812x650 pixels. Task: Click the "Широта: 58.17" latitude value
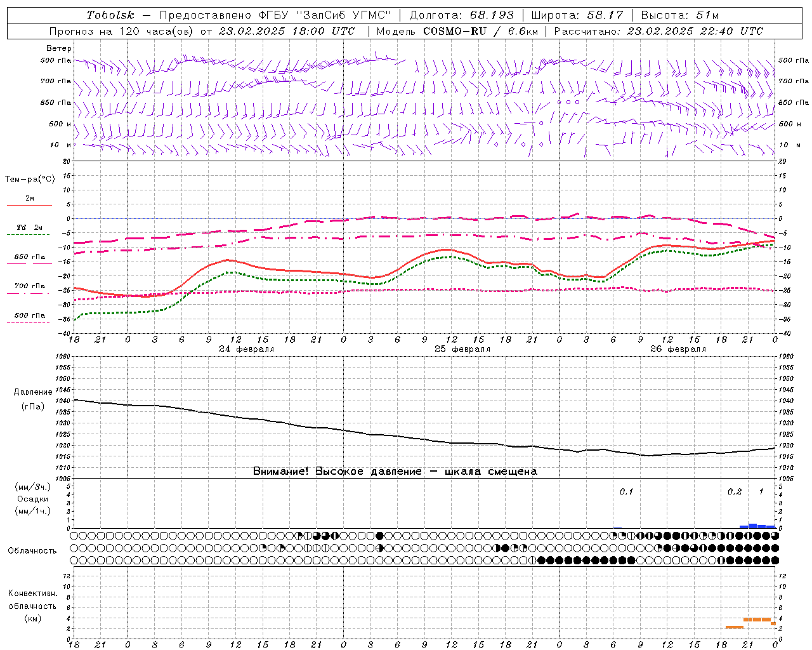(577, 15)
